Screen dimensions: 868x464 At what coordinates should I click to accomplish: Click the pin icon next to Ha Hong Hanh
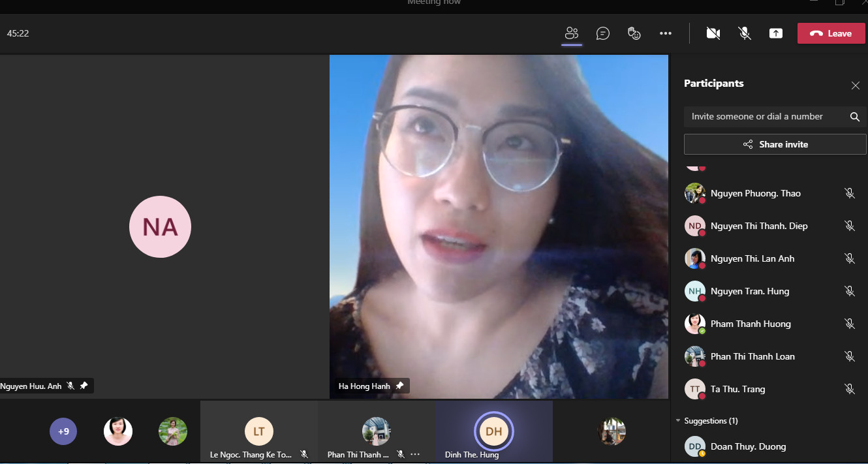click(399, 386)
